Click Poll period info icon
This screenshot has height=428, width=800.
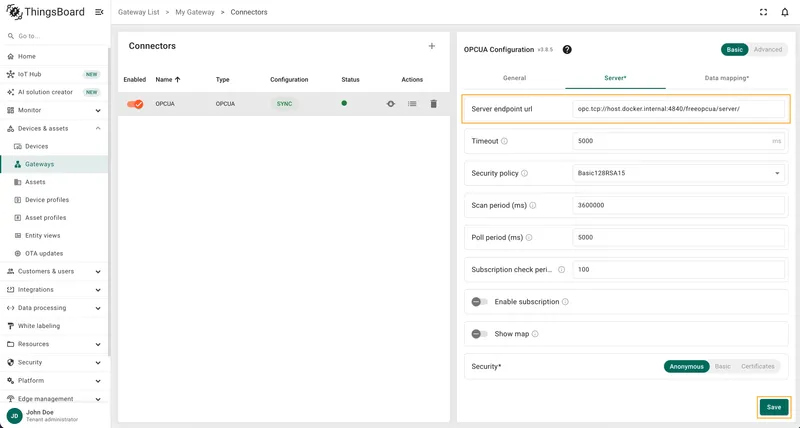pyautogui.click(x=529, y=238)
